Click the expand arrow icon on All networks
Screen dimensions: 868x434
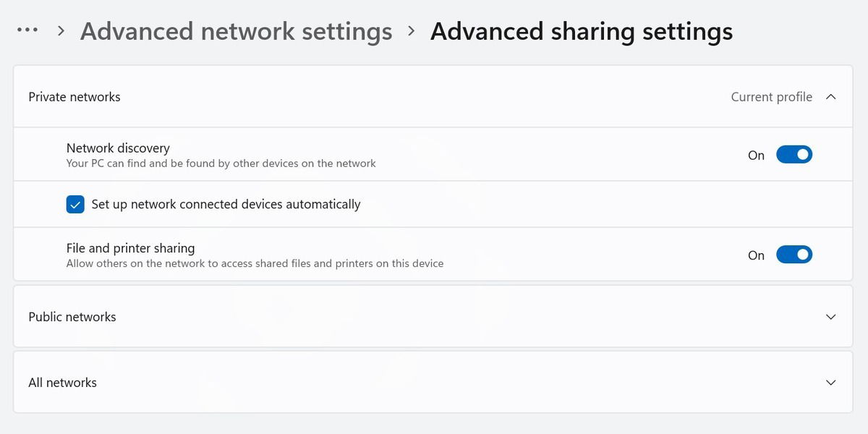point(830,382)
